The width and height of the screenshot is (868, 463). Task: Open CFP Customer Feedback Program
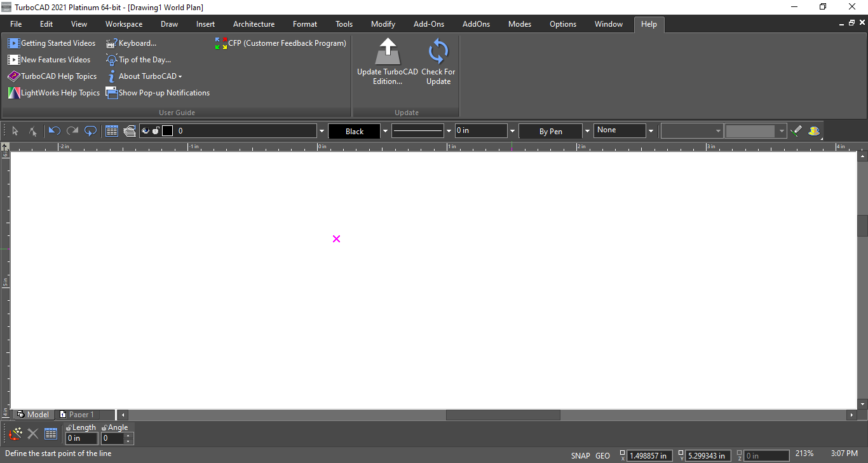pyautogui.click(x=280, y=43)
